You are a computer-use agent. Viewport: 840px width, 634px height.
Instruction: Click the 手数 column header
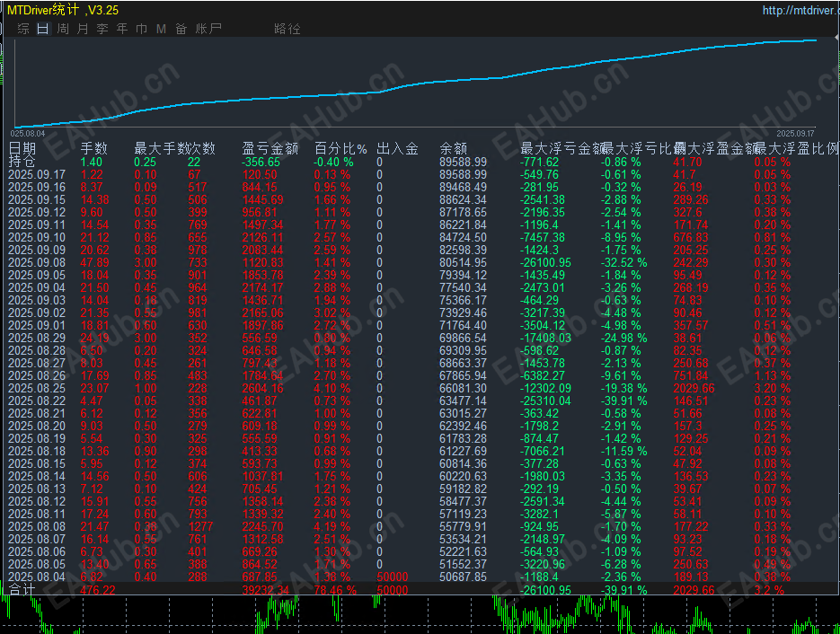pos(93,148)
